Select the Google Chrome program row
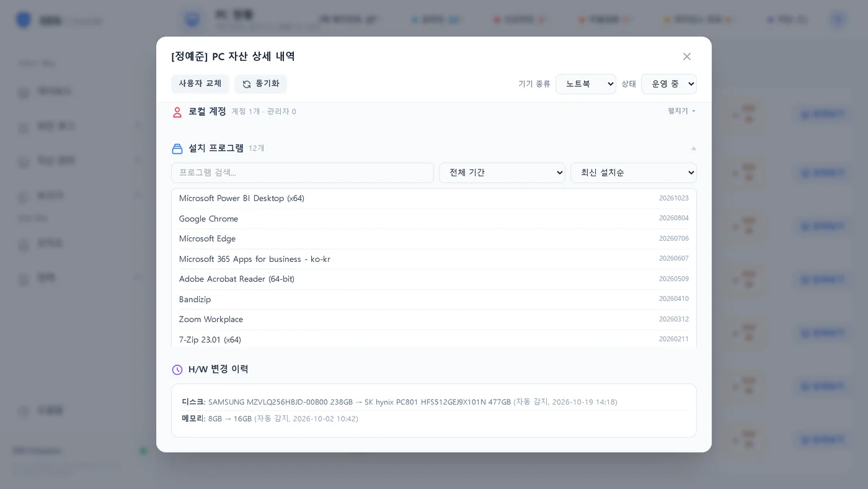The width and height of the screenshot is (868, 489). click(x=434, y=218)
